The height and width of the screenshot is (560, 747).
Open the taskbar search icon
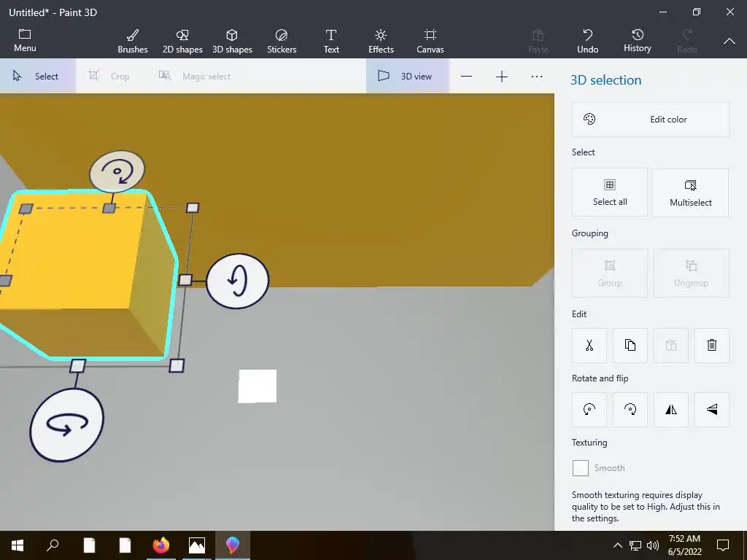tap(53, 545)
